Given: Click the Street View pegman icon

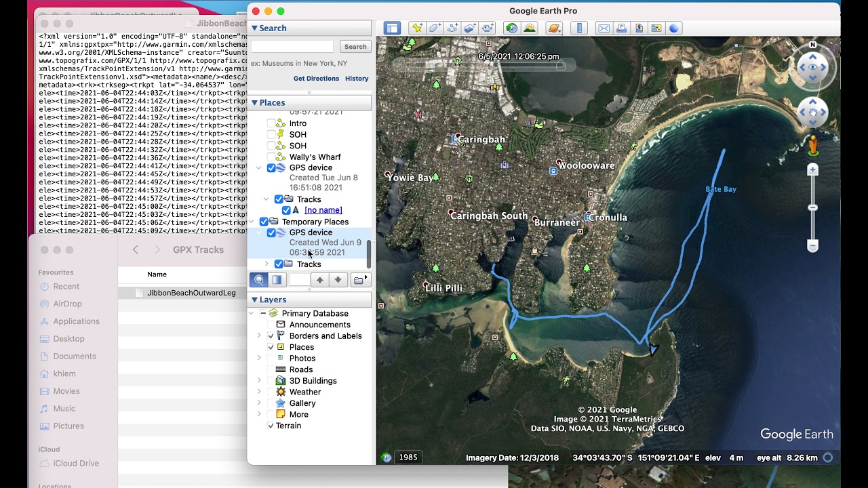Looking at the screenshot, I should tap(813, 146).
